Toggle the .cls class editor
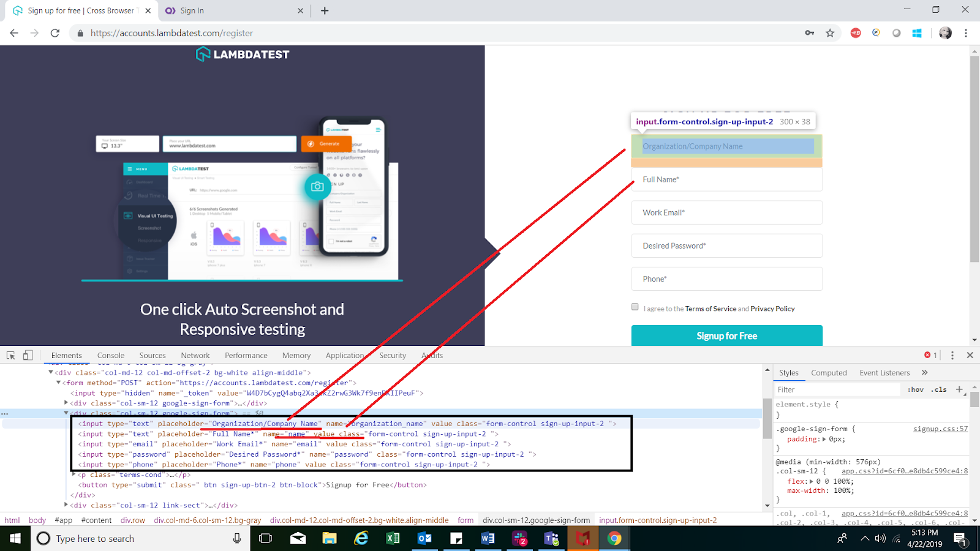 coord(938,389)
